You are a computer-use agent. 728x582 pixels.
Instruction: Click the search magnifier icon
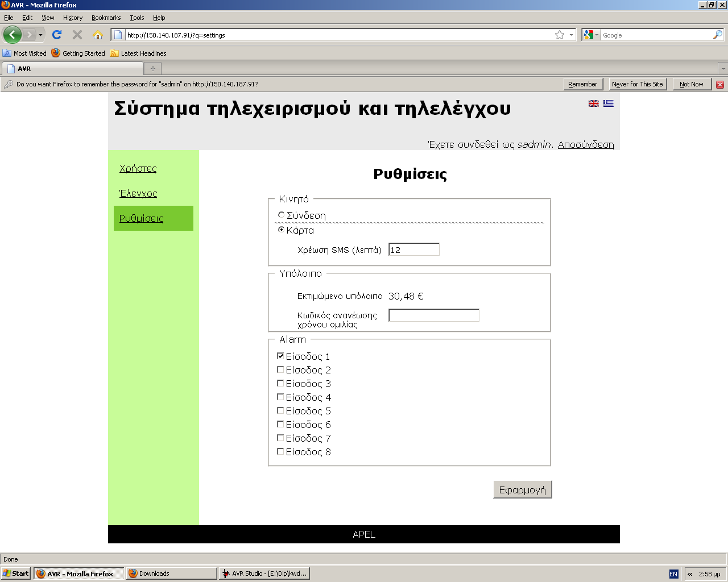tap(718, 35)
